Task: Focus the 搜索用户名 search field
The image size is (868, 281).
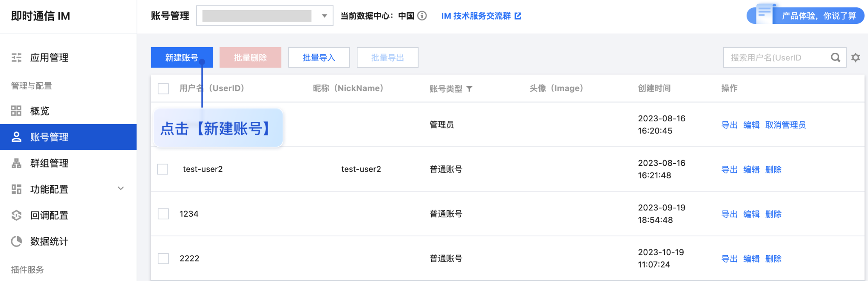Action: click(777, 58)
